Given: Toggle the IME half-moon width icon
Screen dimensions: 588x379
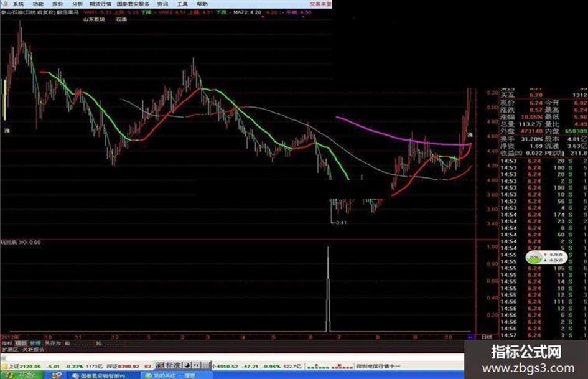Looking at the screenshot, I should point(187,365).
